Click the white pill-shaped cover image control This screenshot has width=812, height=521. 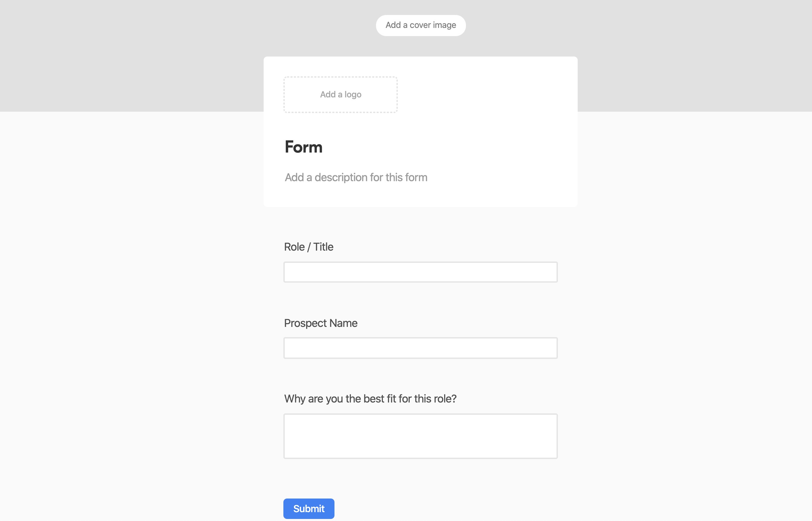(x=421, y=25)
